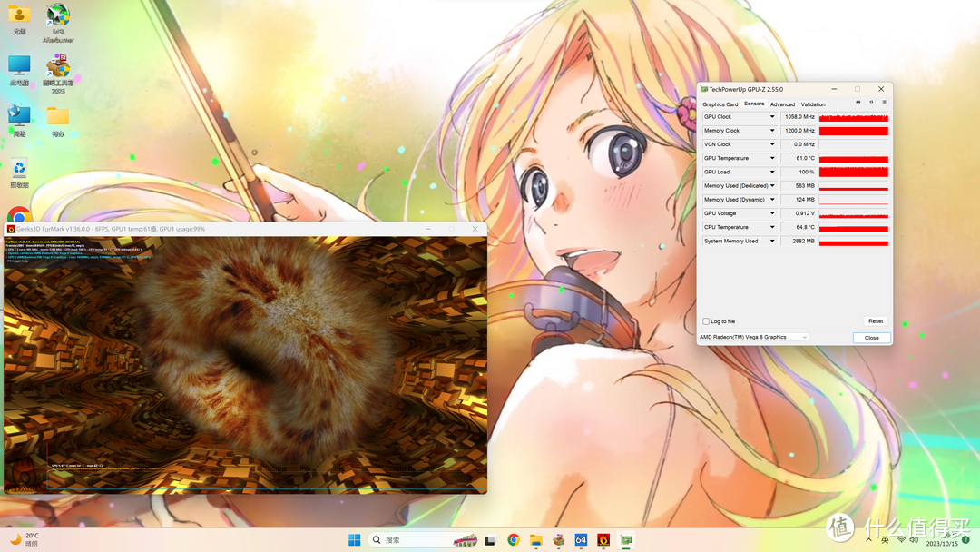Open File Explorer from the taskbar
Image resolution: width=980 pixels, height=552 pixels.
pyautogui.click(x=535, y=539)
